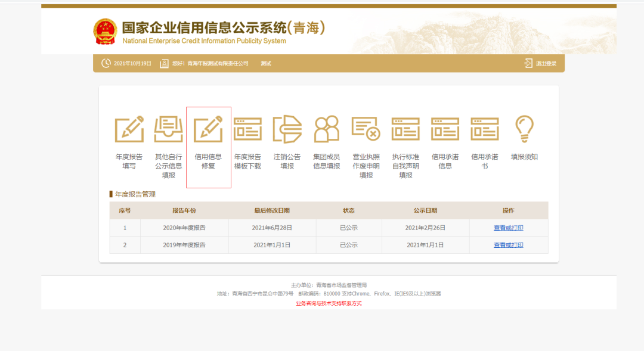This screenshot has width=644, height=351.
Task: Click the 2021年6月28日 modified date cell
Action: coord(272,228)
